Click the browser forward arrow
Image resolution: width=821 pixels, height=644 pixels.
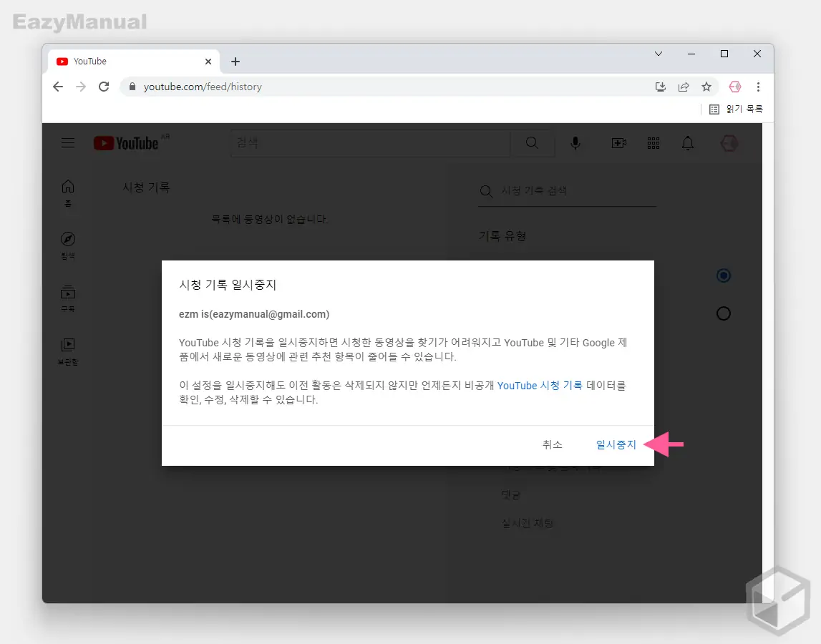(x=81, y=87)
